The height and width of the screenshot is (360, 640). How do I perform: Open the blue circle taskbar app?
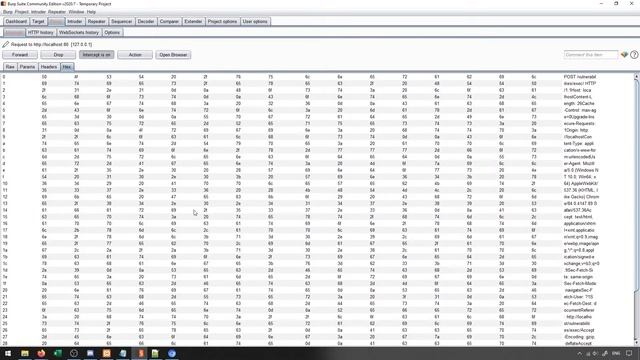172,353
